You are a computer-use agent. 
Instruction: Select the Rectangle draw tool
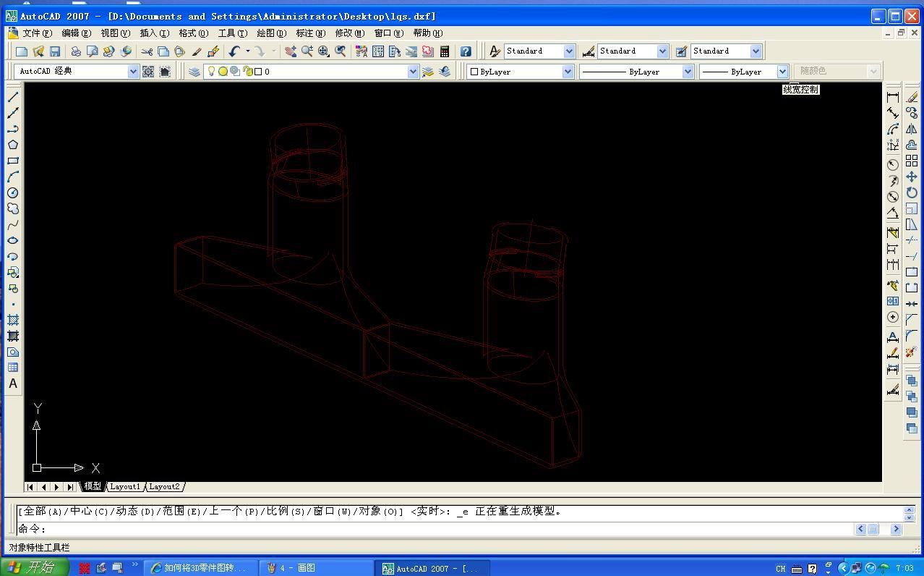pos(13,161)
